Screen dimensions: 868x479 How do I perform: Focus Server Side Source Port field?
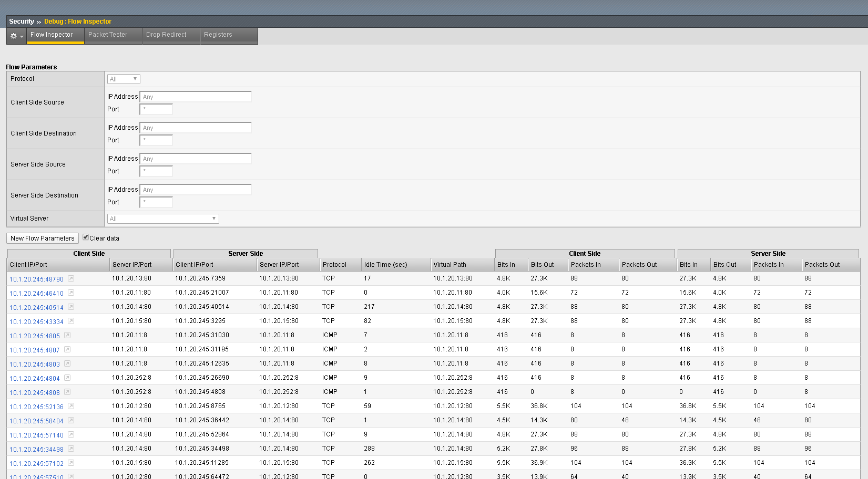[156, 171]
